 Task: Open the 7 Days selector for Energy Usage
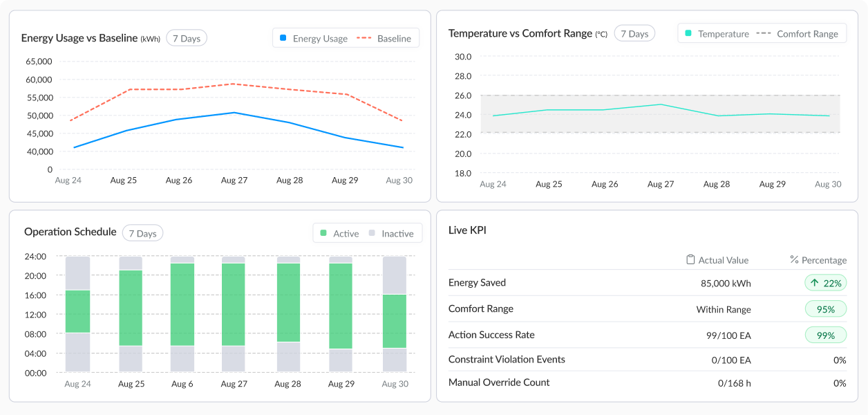187,38
